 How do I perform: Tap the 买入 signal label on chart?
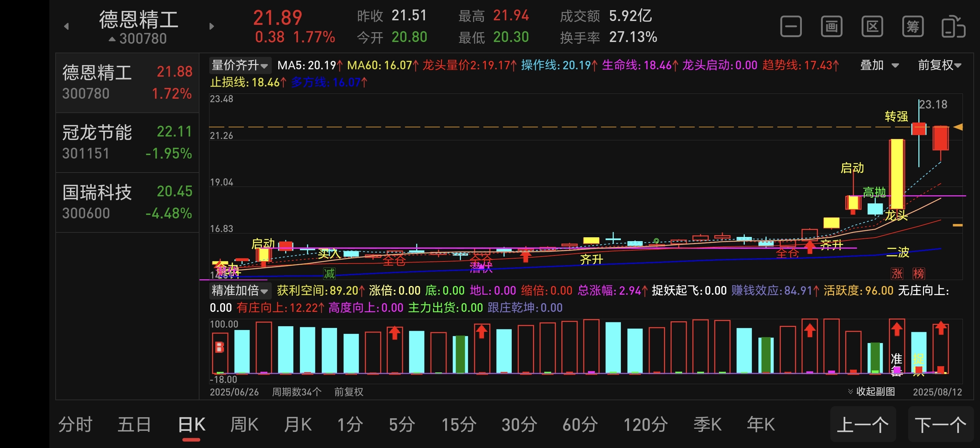pyautogui.click(x=329, y=253)
